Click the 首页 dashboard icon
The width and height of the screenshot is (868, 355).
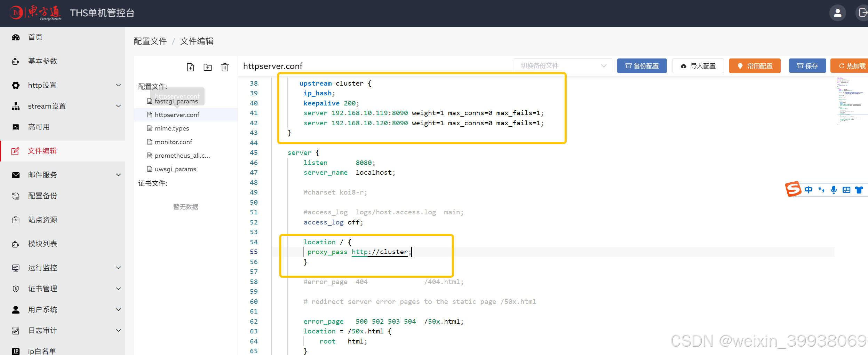click(x=16, y=37)
